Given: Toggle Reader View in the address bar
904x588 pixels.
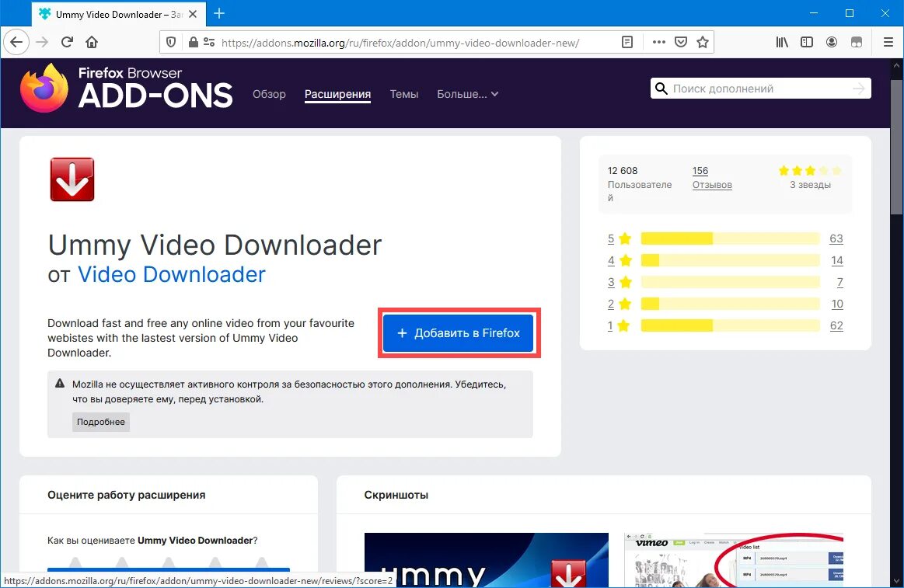Looking at the screenshot, I should (627, 42).
